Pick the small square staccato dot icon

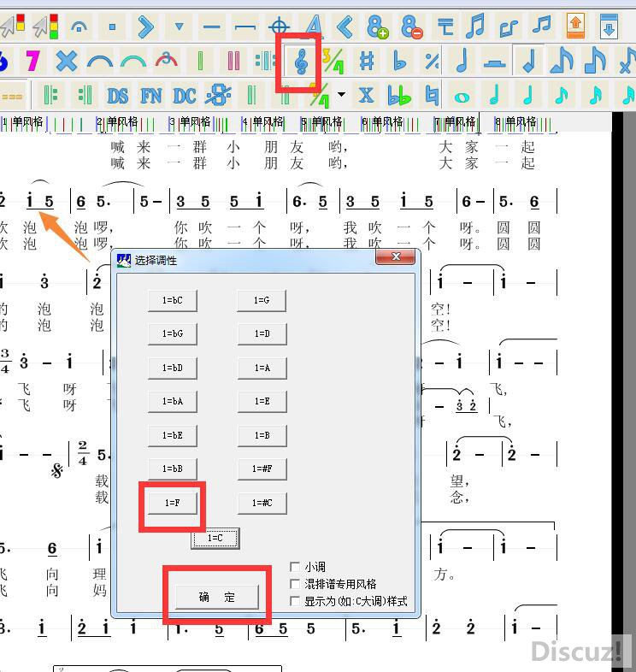coord(112,27)
